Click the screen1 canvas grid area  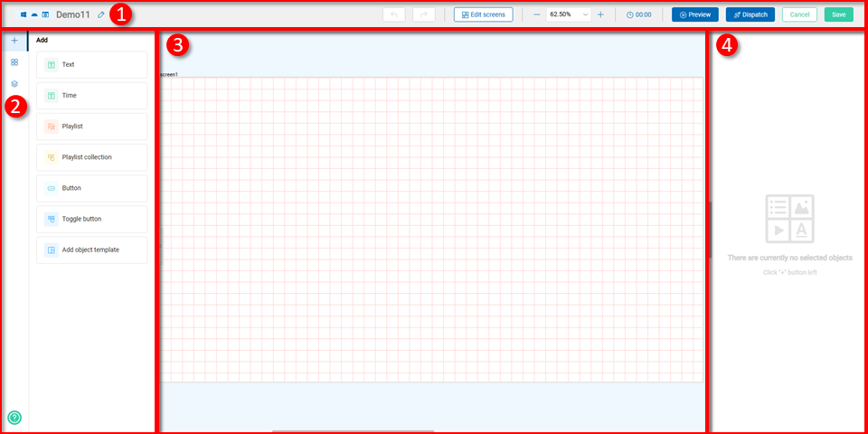(x=431, y=229)
